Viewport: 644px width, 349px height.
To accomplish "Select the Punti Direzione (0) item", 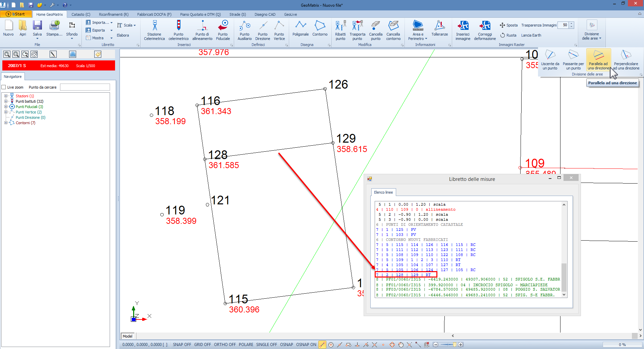I will click(x=30, y=117).
